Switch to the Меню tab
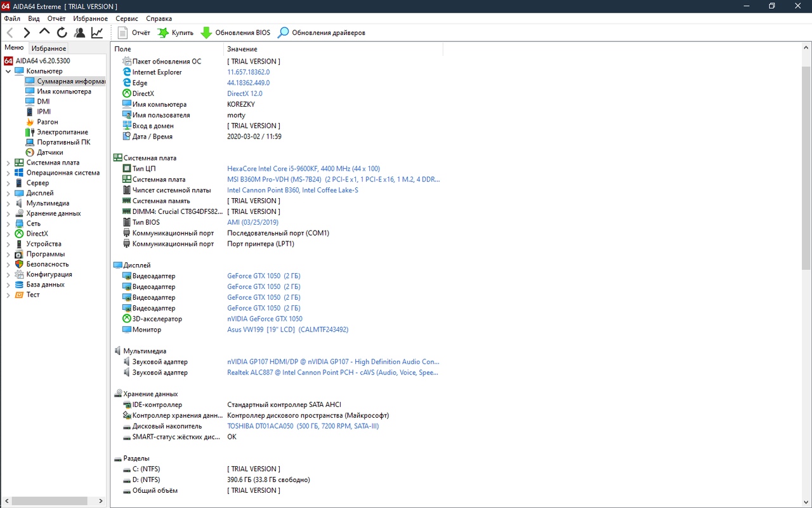812x508 pixels. (x=14, y=48)
